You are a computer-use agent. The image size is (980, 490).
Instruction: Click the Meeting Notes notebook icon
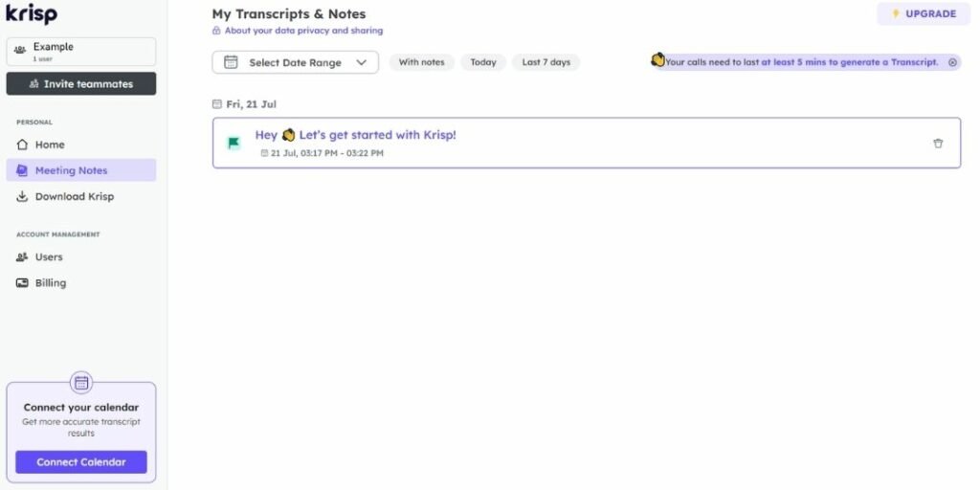point(22,170)
